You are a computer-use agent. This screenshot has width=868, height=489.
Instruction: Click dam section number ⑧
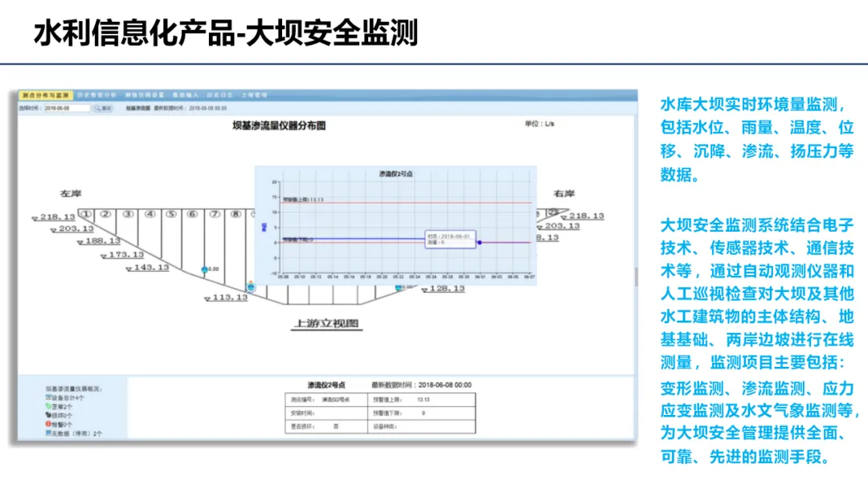(235, 214)
